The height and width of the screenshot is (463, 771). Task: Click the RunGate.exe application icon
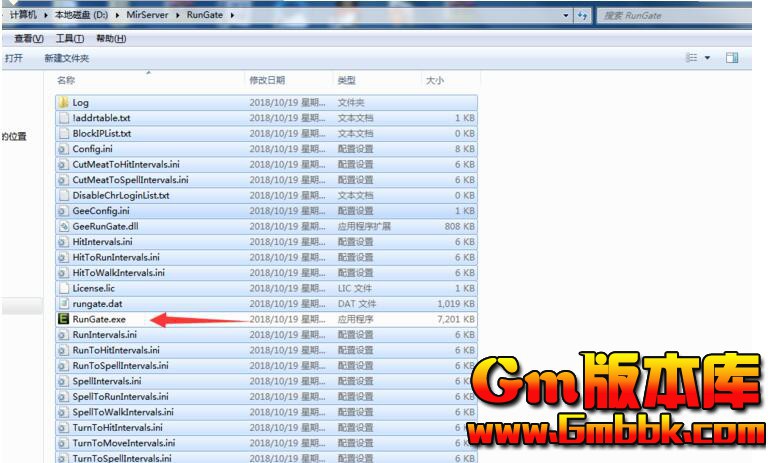click(x=64, y=319)
